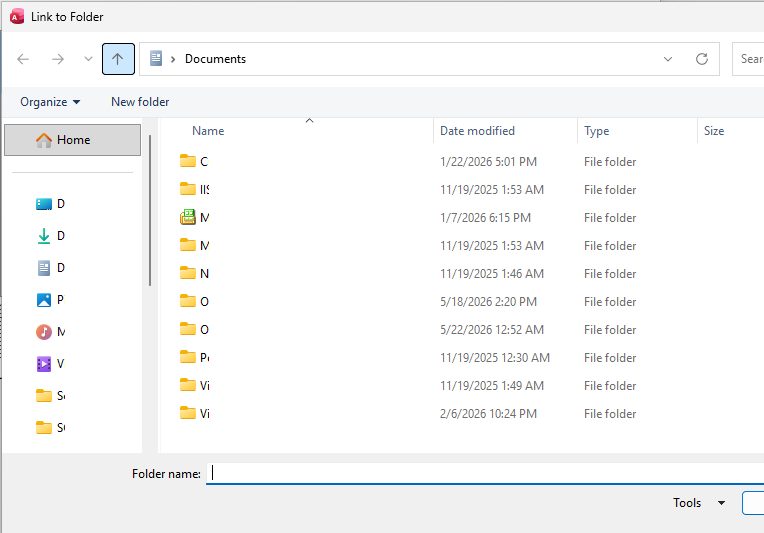Select the IIS folder modified 1:53 AM
Screen dimensions: 764x533
click(x=194, y=189)
